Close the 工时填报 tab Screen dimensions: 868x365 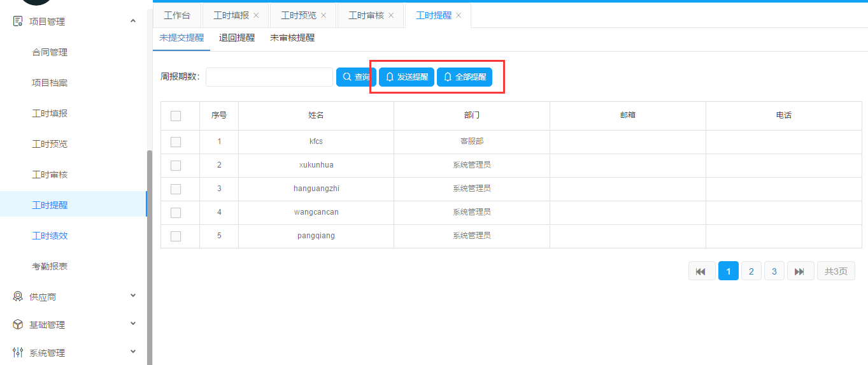click(x=256, y=15)
